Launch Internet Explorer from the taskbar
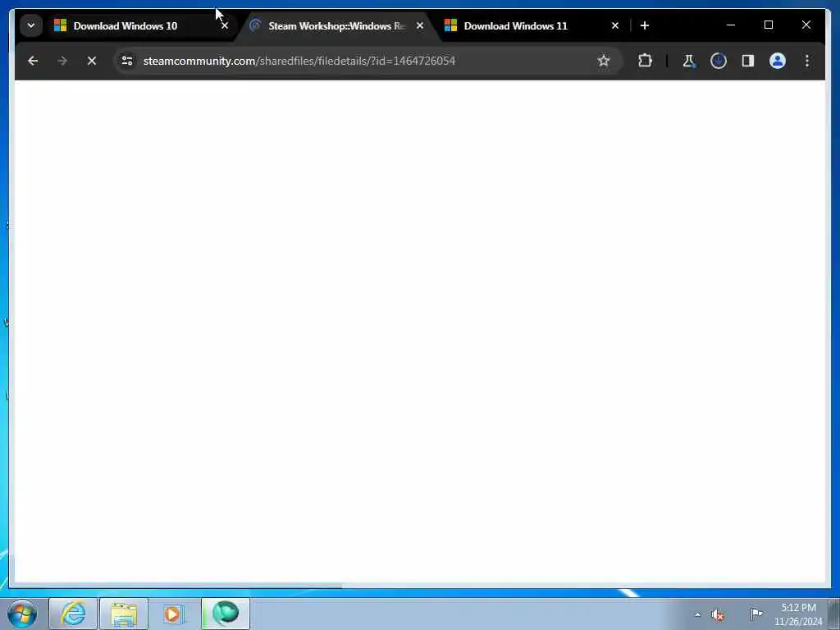 (x=73, y=614)
